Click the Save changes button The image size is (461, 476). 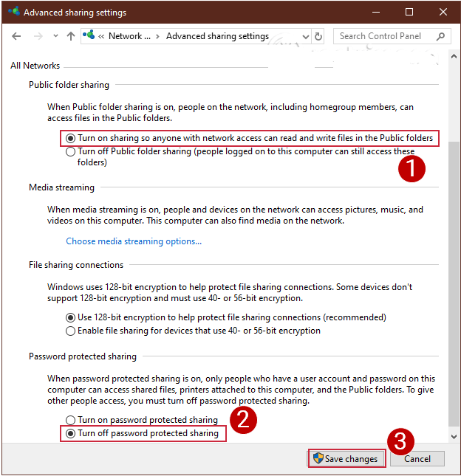click(x=346, y=459)
